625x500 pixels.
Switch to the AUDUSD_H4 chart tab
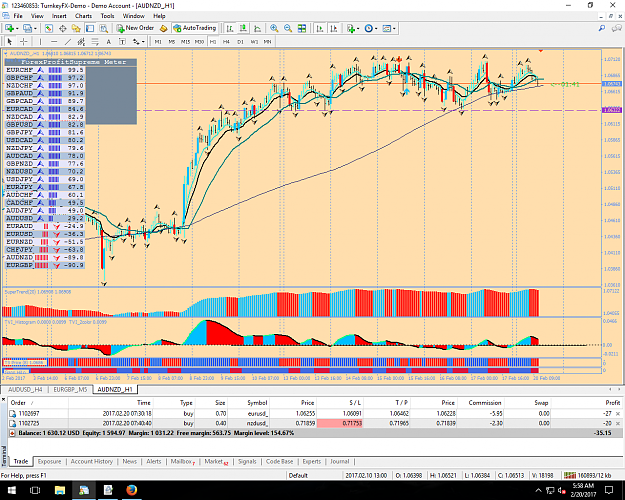25,390
